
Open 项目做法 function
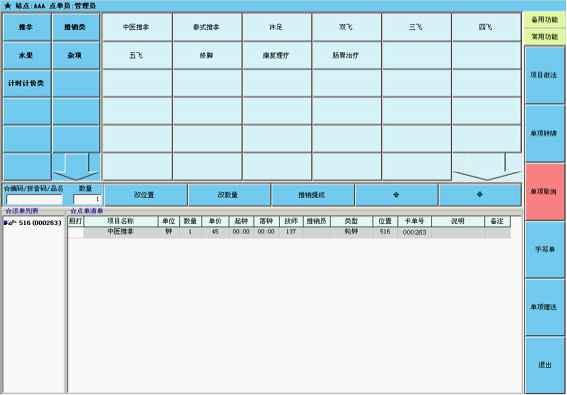pyautogui.click(x=545, y=75)
